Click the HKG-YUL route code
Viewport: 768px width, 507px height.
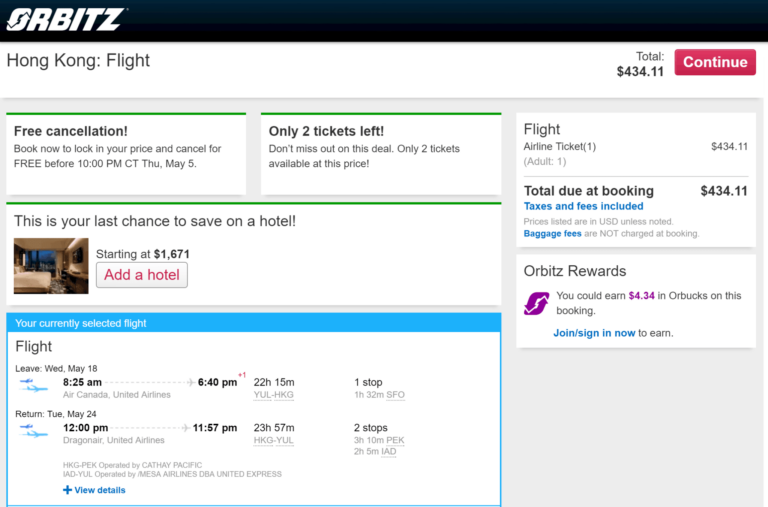[x=274, y=441]
